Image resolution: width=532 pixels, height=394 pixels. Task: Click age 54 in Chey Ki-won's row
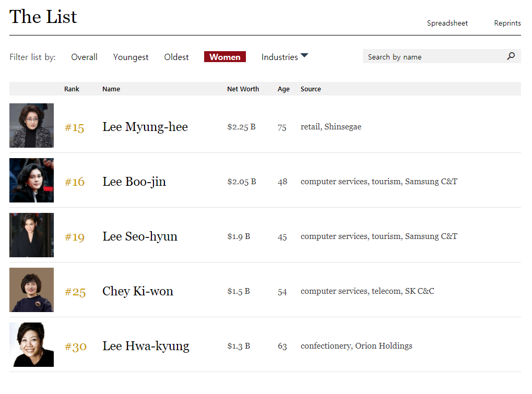(x=282, y=292)
